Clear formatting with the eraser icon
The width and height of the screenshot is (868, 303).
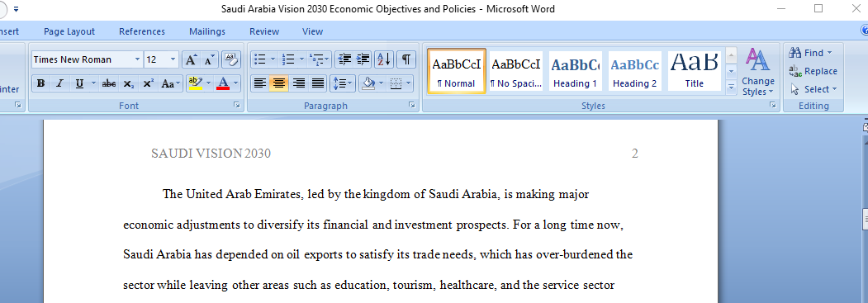231,59
